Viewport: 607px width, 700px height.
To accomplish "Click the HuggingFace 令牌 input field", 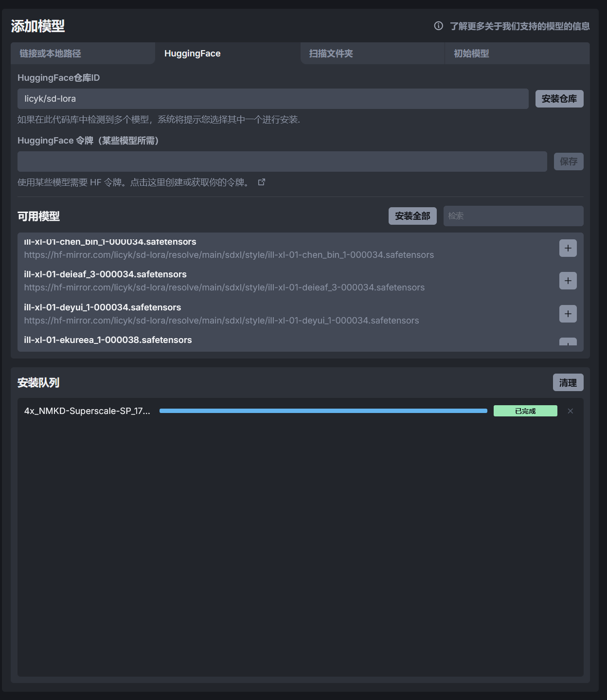I will pos(282,162).
